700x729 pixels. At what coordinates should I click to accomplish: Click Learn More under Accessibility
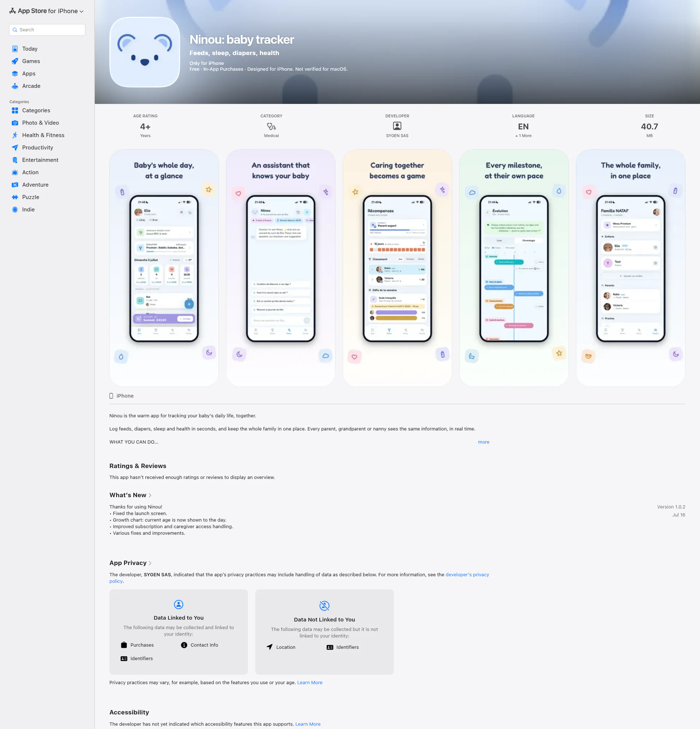308,724
